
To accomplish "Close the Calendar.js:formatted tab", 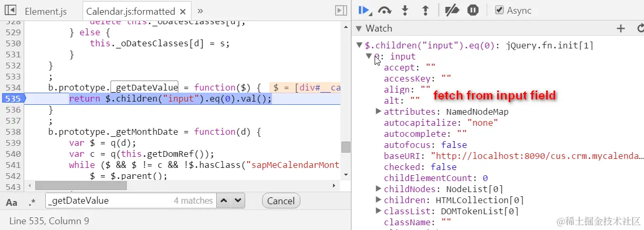I will [183, 11].
